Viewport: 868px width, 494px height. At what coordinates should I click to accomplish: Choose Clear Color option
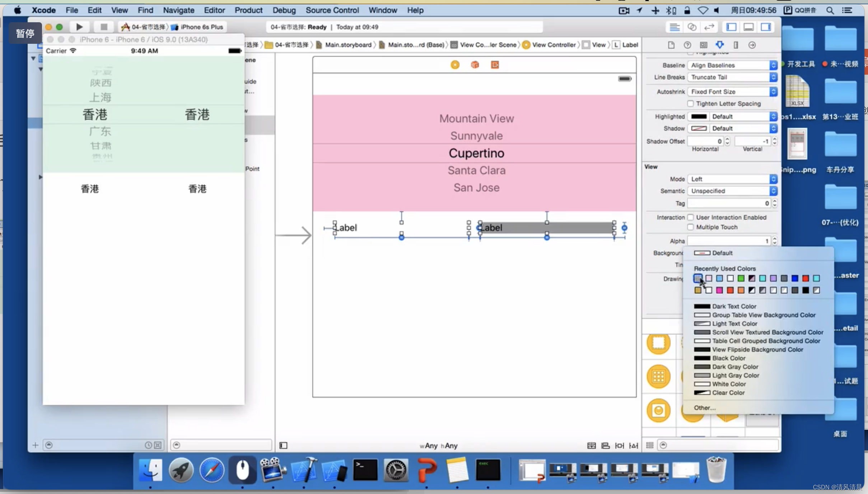[719, 392]
